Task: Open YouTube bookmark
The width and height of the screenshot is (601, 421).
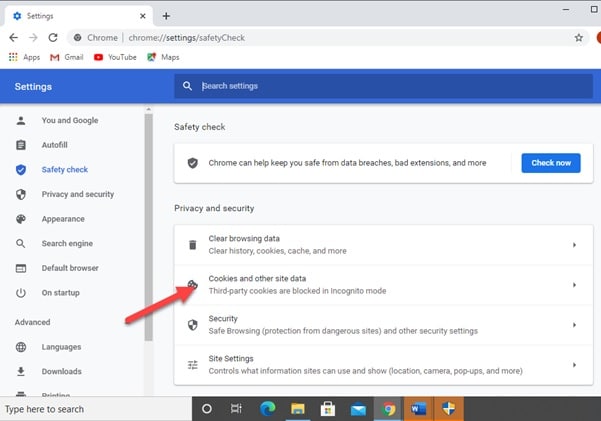Action: click(115, 57)
